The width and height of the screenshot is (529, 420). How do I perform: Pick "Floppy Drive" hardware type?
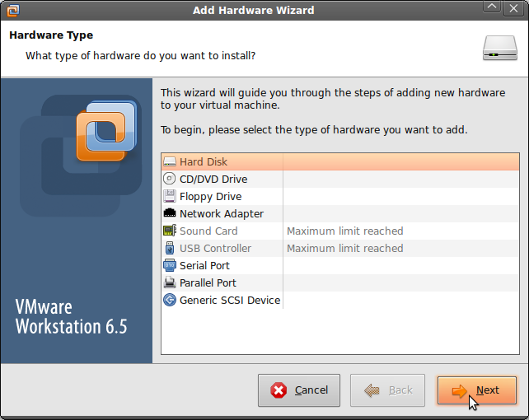[210, 197]
